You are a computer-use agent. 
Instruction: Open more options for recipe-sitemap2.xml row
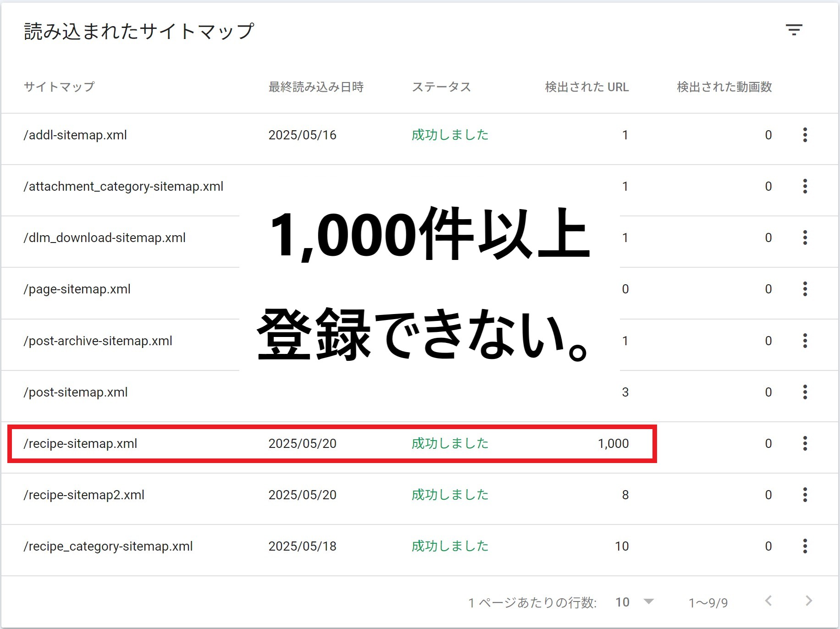[x=805, y=495]
